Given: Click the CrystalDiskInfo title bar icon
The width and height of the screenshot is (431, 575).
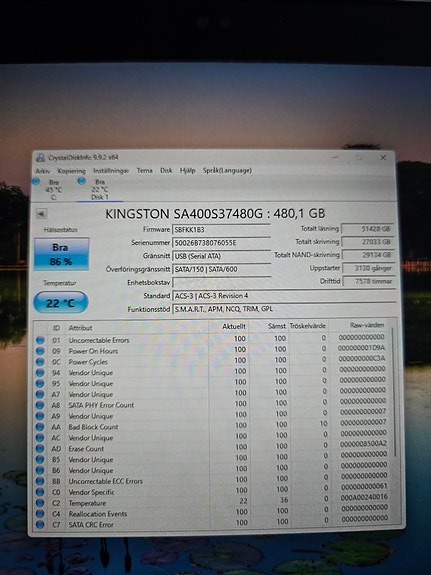Looking at the screenshot, I should coord(41,158).
